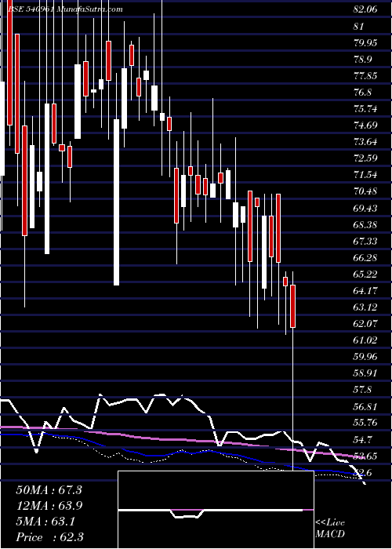Viewport: 392px width, 549px height.
Task: Click the 77.85 price axis label
Action: click(x=365, y=76)
